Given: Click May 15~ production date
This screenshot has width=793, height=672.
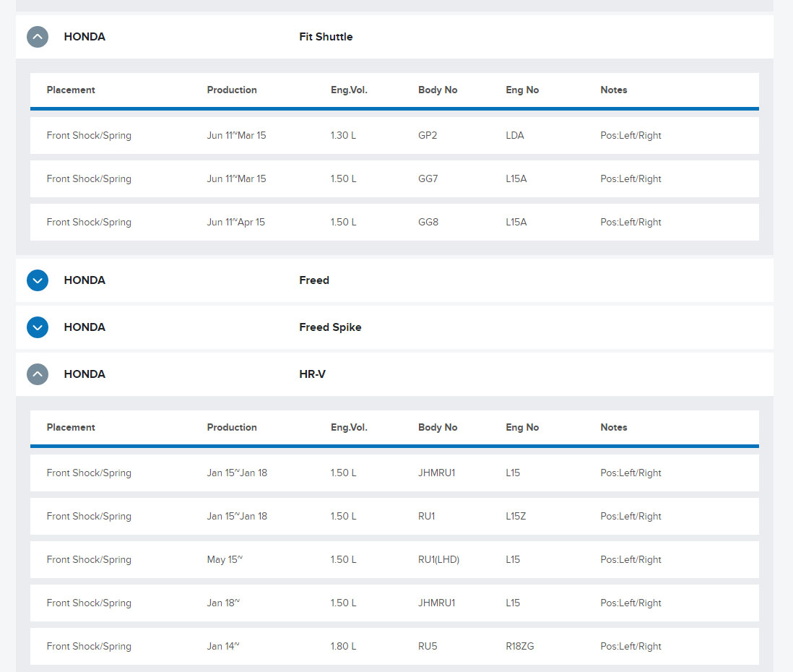Looking at the screenshot, I should [225, 560].
